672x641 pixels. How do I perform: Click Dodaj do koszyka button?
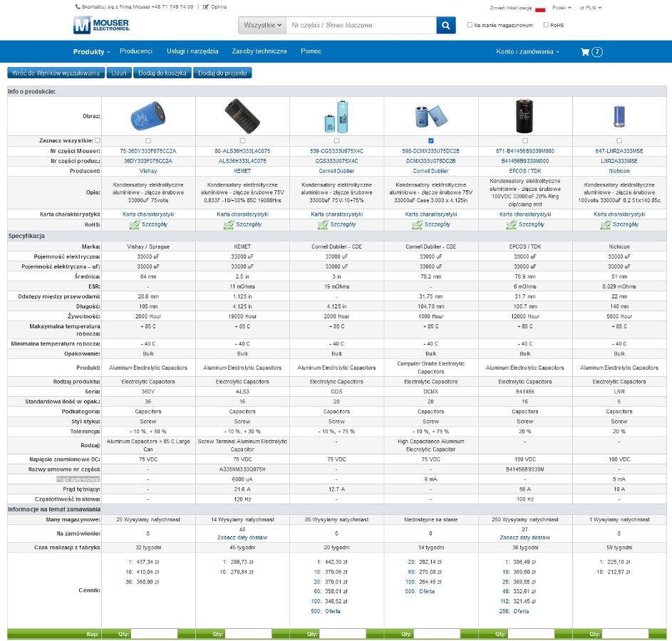point(162,73)
